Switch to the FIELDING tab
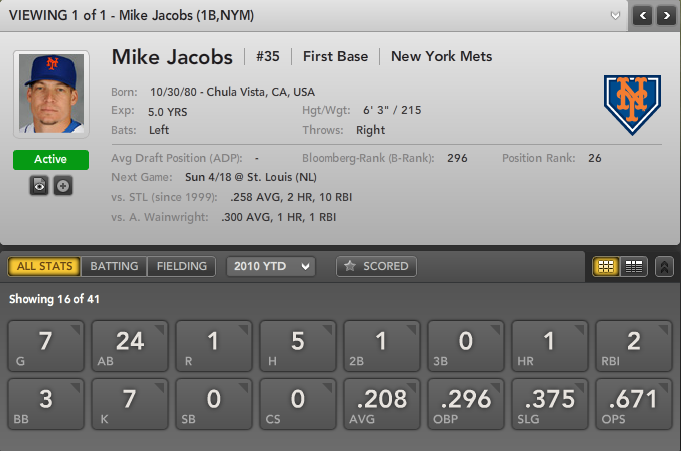The height and width of the screenshot is (451, 681). tap(181, 266)
